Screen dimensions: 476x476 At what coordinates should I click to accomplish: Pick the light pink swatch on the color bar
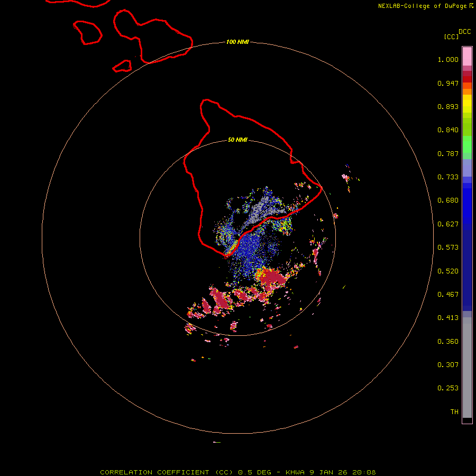point(467,57)
